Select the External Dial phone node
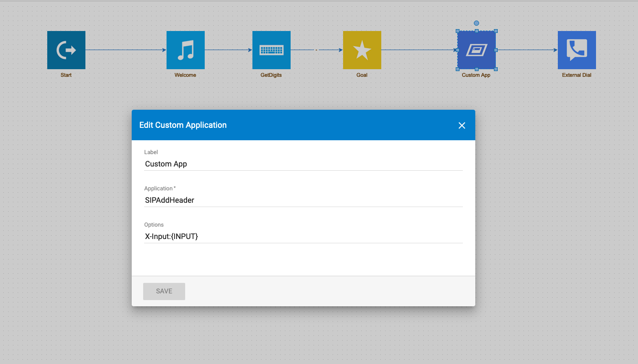Screen dimensions: 638x364 click(577, 50)
